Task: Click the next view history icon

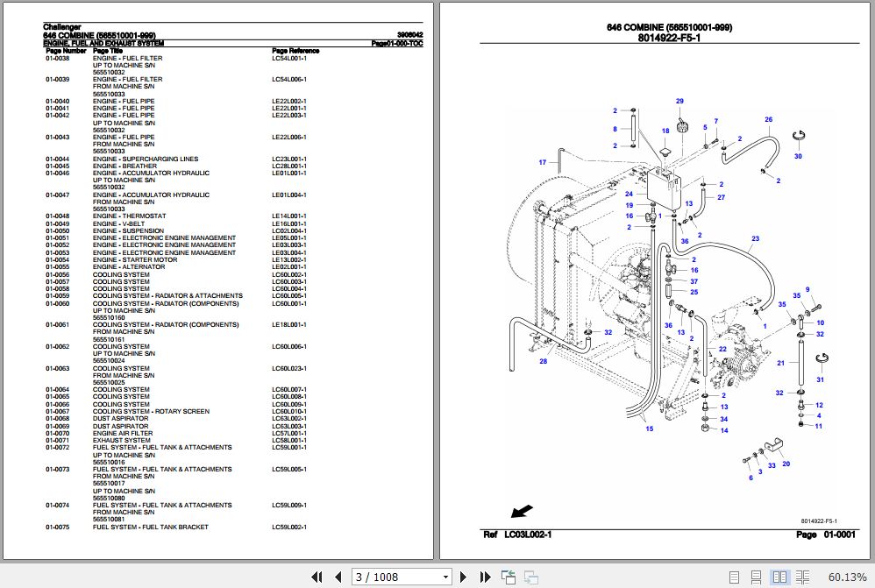Action: point(531,577)
